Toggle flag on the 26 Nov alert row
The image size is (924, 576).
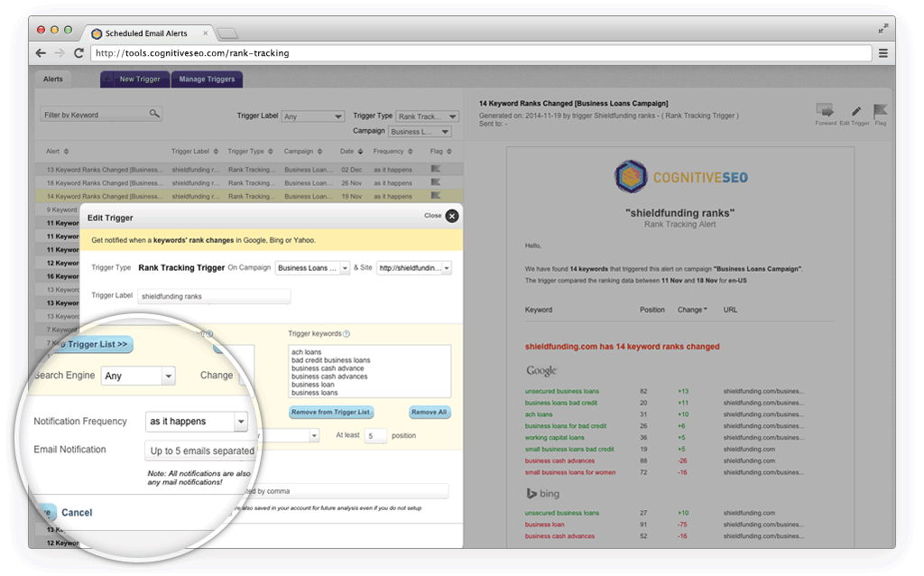[436, 182]
